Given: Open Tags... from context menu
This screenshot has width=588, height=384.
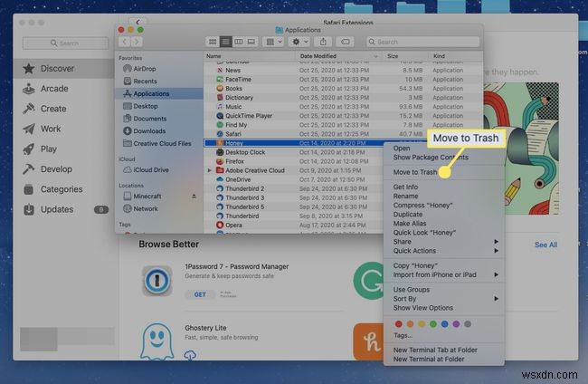Looking at the screenshot, I should pyautogui.click(x=403, y=335).
